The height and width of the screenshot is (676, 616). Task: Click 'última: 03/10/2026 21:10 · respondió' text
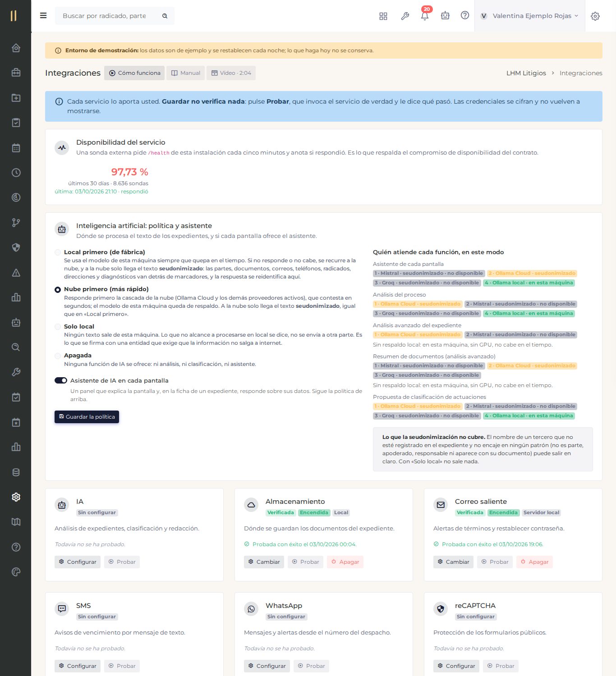(x=101, y=192)
